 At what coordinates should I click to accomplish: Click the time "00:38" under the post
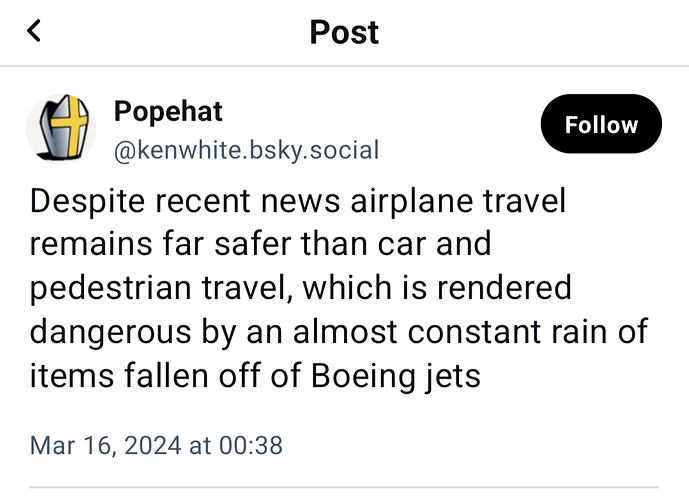tap(250, 444)
